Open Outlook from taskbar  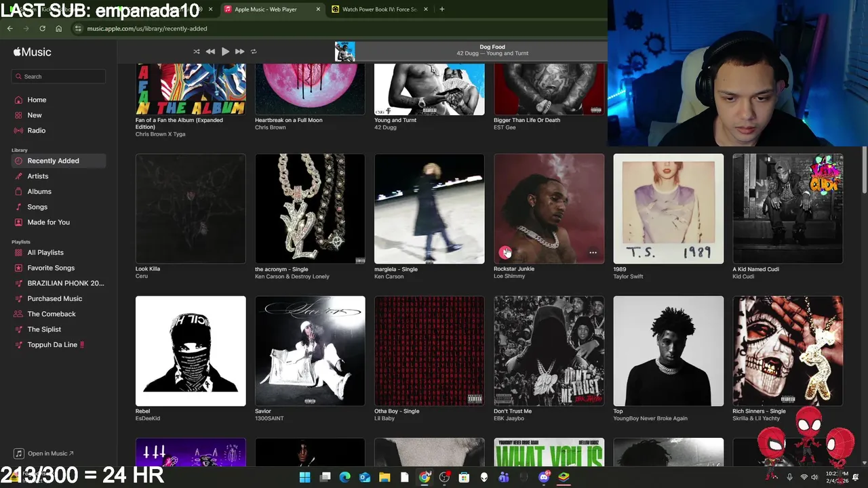pos(364,477)
